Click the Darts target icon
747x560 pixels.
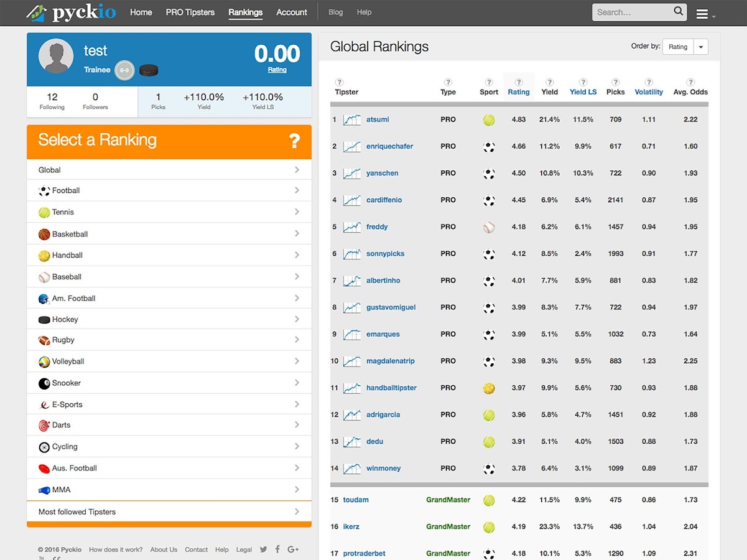coord(44,426)
